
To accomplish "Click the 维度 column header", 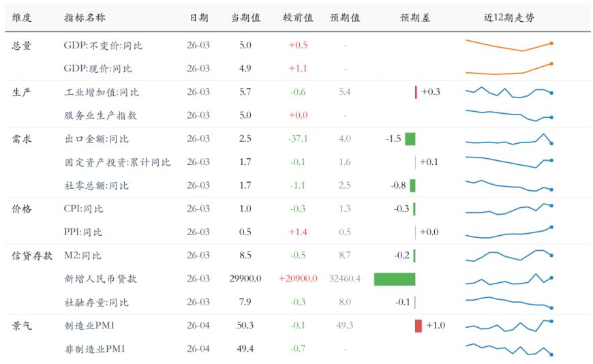I will (22, 18).
